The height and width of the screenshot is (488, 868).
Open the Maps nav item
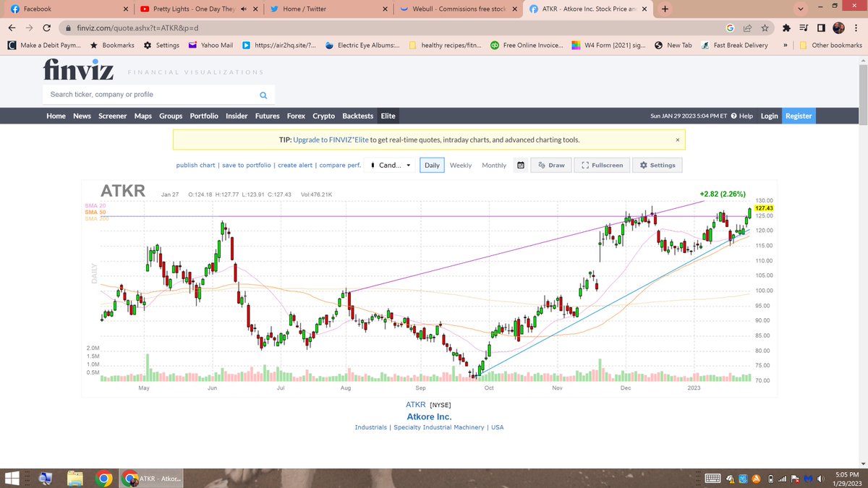[142, 116]
